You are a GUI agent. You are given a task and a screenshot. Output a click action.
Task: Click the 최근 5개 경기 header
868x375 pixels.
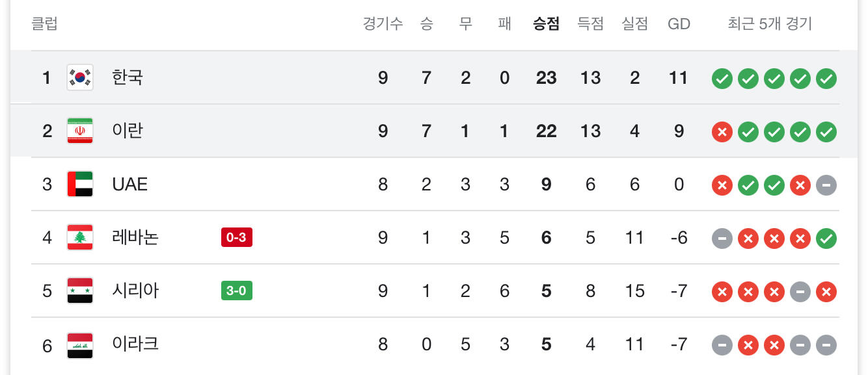[770, 24]
